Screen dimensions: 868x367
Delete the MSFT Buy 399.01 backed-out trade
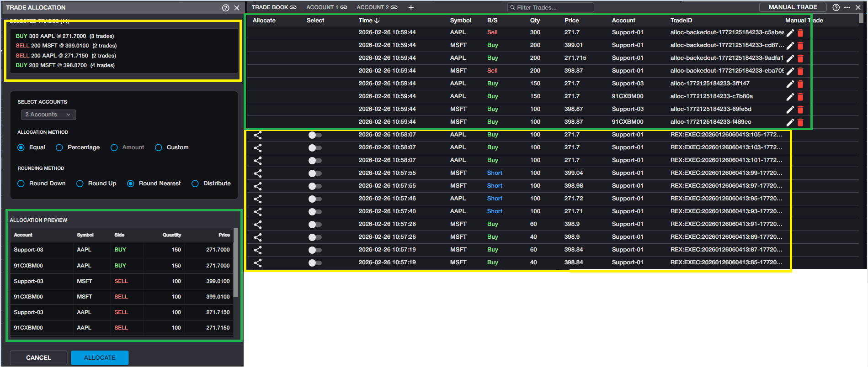(x=800, y=46)
